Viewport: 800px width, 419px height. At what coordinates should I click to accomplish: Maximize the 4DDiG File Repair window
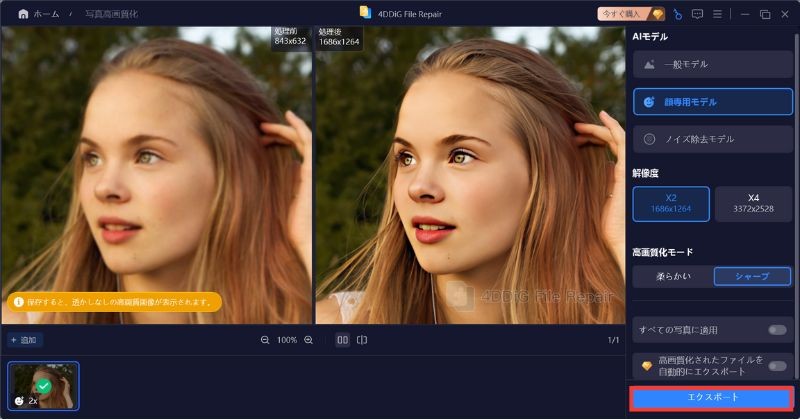(765, 14)
